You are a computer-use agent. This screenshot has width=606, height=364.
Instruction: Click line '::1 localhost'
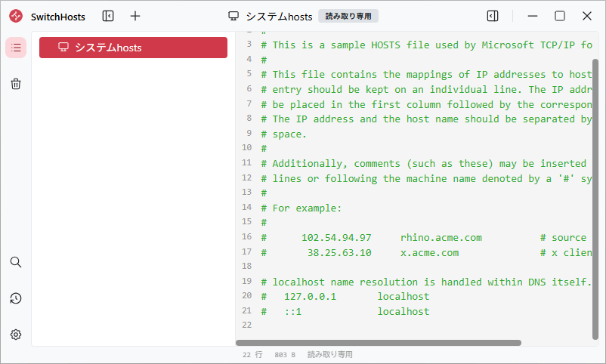tap(345, 312)
